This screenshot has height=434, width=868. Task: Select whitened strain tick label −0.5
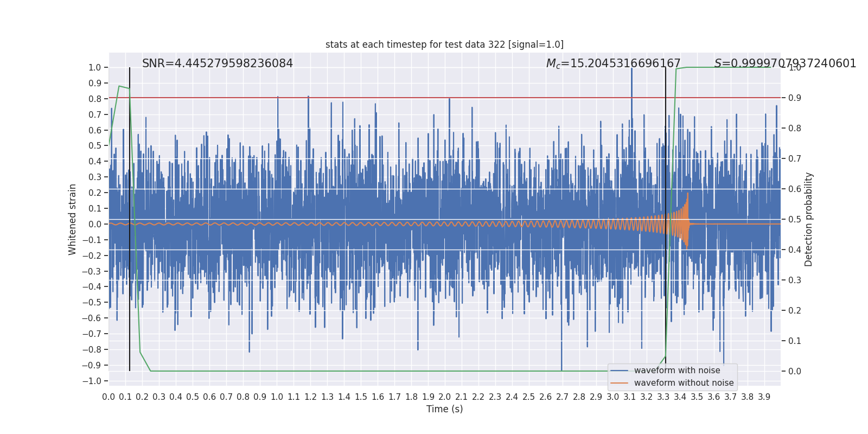coord(92,302)
